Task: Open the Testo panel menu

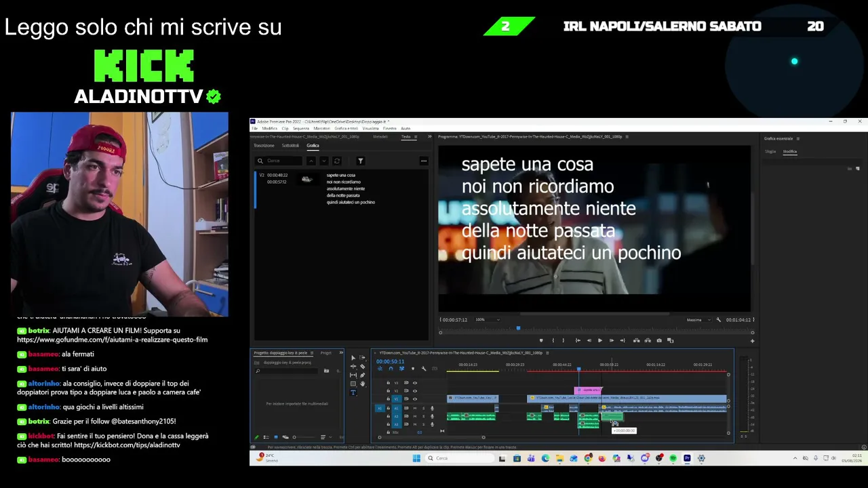Action: 416,136
